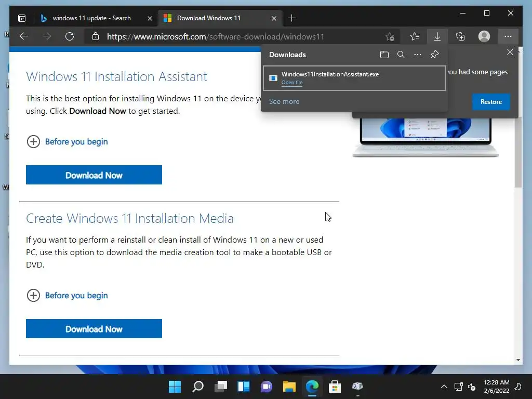Add this page to favorites

[x=390, y=36]
